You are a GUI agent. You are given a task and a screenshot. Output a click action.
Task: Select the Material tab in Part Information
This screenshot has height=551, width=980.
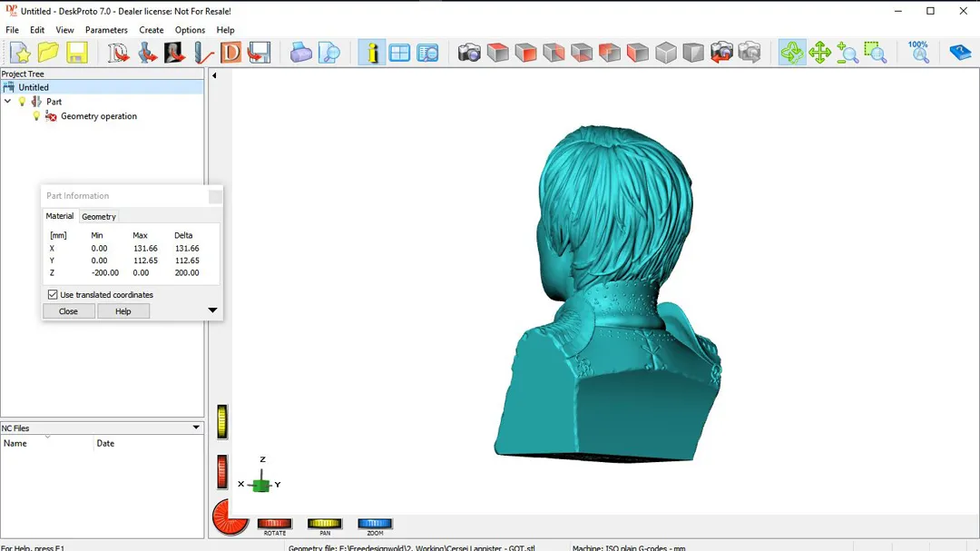pyautogui.click(x=60, y=216)
